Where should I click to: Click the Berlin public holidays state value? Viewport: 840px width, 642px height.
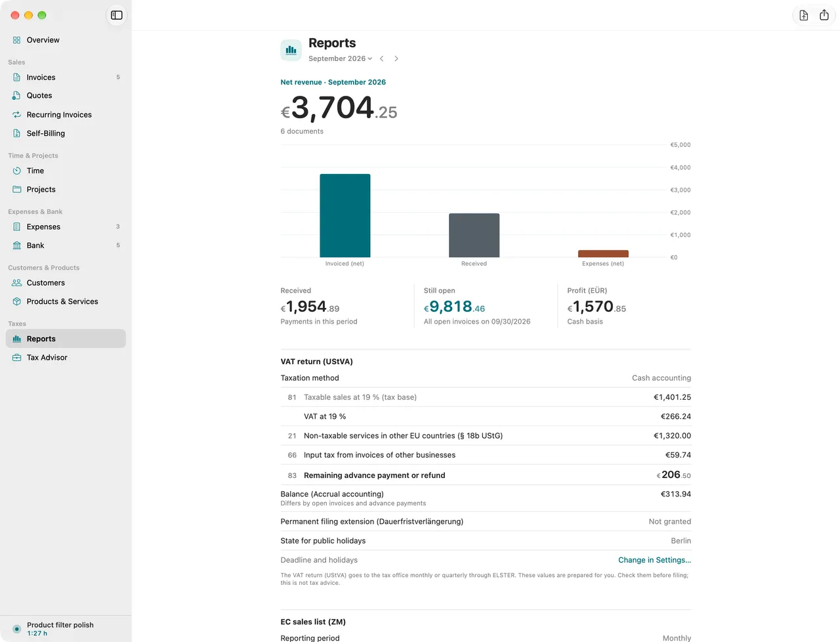click(x=681, y=541)
